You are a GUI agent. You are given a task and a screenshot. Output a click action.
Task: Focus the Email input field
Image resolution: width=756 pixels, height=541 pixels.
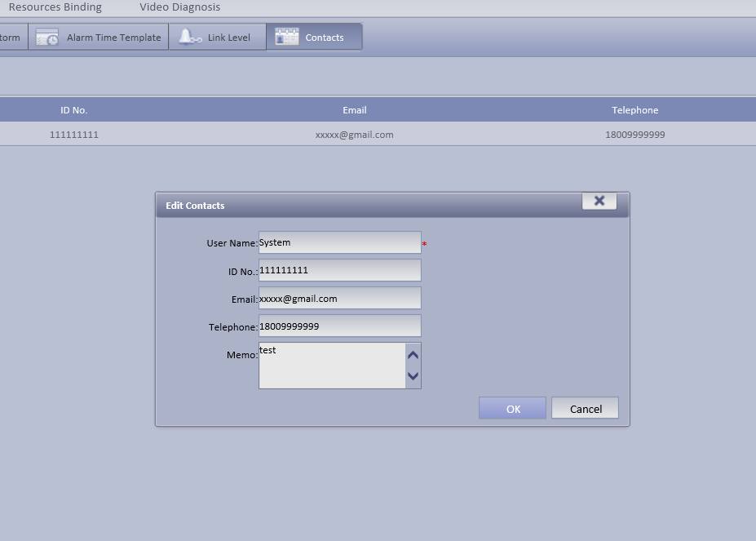click(340, 299)
